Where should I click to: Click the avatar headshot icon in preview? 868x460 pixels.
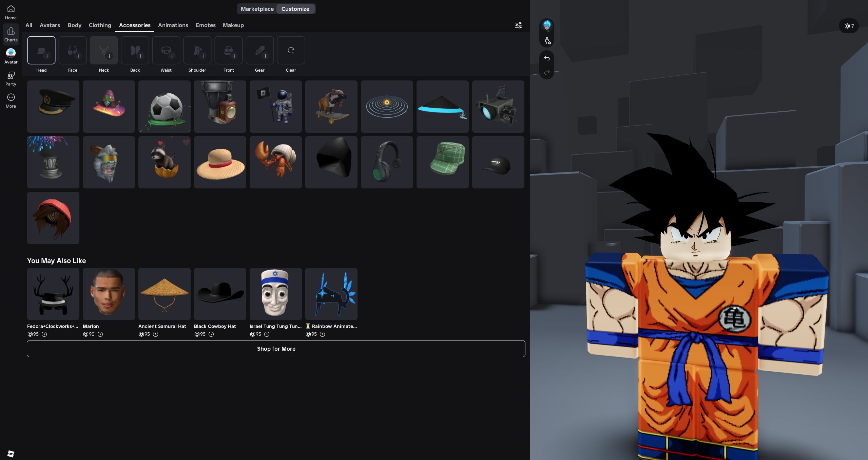tap(547, 25)
